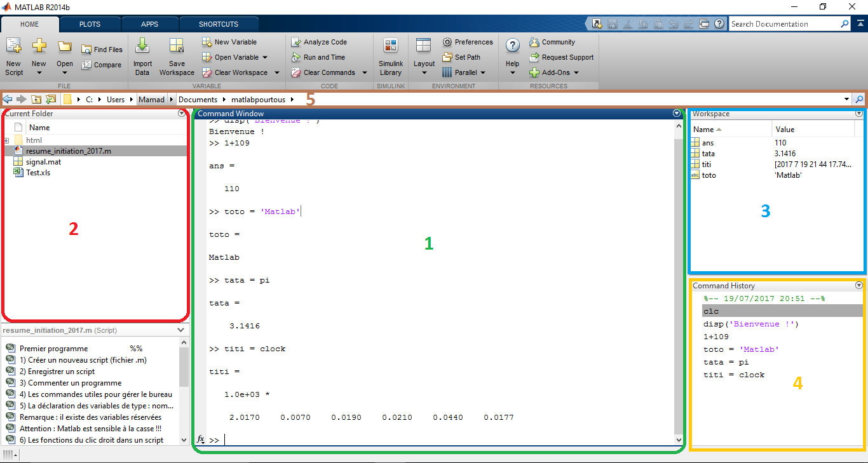
Task: Click the cut scissors icon
Action: click(628, 23)
